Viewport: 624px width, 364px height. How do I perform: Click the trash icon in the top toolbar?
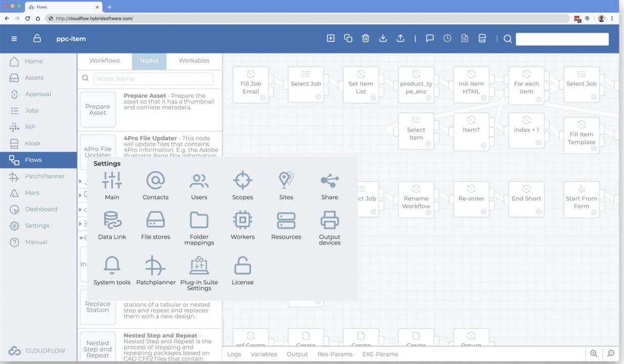[x=366, y=38]
